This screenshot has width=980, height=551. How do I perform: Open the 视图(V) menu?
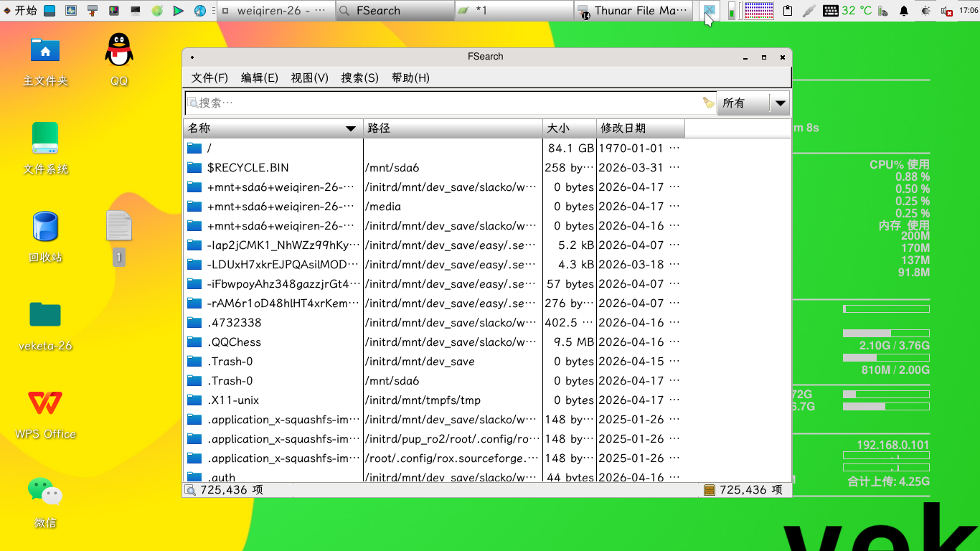coord(309,77)
